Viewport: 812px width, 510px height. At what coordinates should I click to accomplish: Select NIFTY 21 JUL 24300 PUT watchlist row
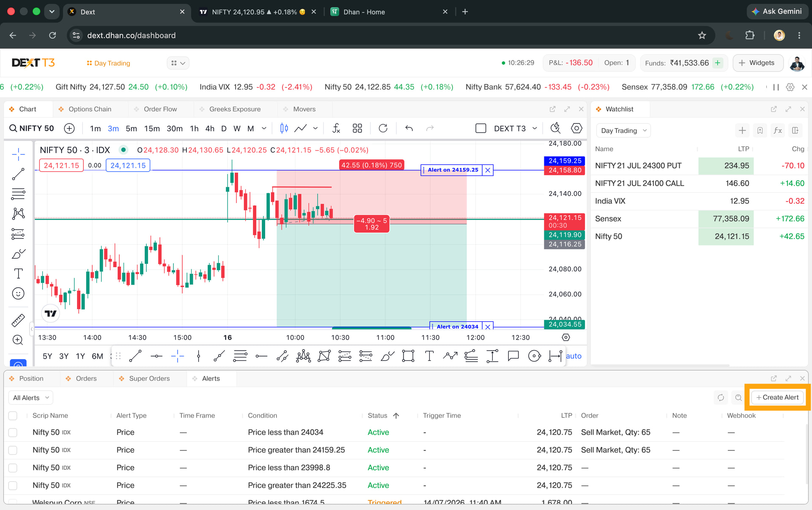click(x=700, y=166)
